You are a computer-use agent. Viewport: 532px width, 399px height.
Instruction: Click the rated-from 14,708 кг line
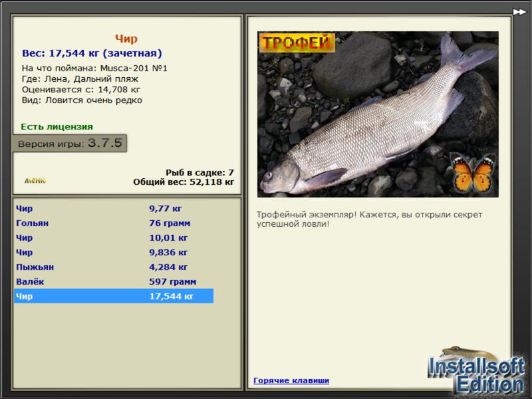coord(81,90)
